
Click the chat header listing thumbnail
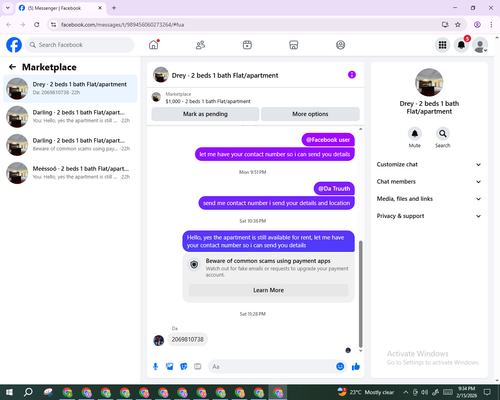pyautogui.click(x=161, y=75)
